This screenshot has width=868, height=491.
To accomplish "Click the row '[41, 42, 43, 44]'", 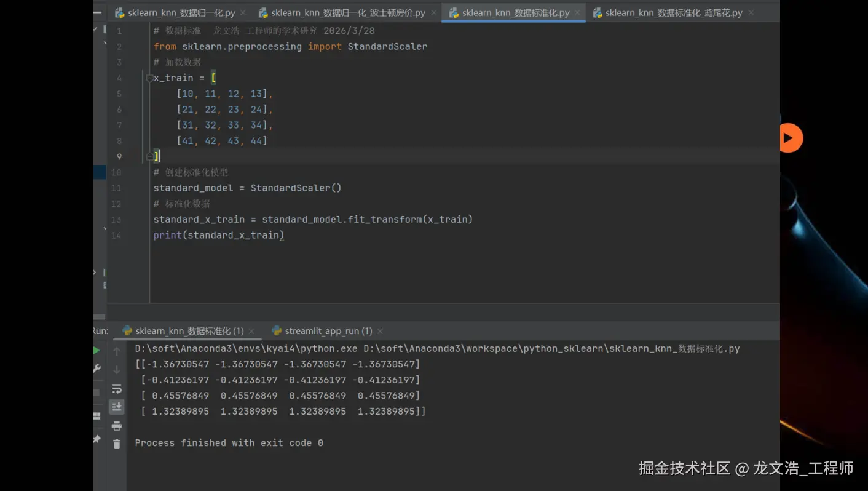I will [222, 141].
